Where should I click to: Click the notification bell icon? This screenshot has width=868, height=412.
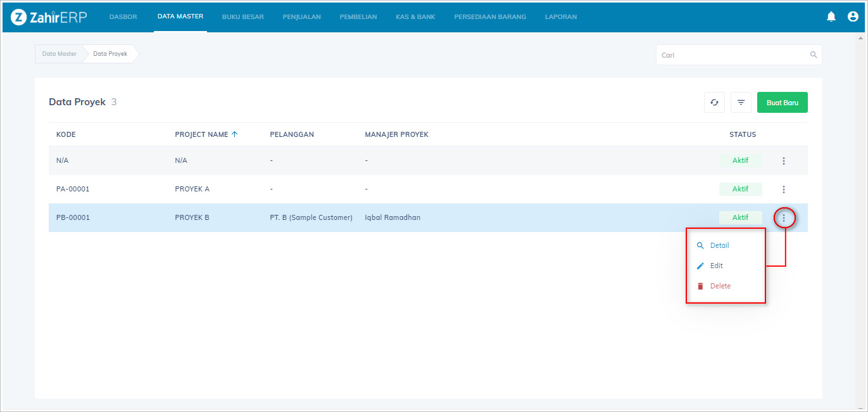831,17
